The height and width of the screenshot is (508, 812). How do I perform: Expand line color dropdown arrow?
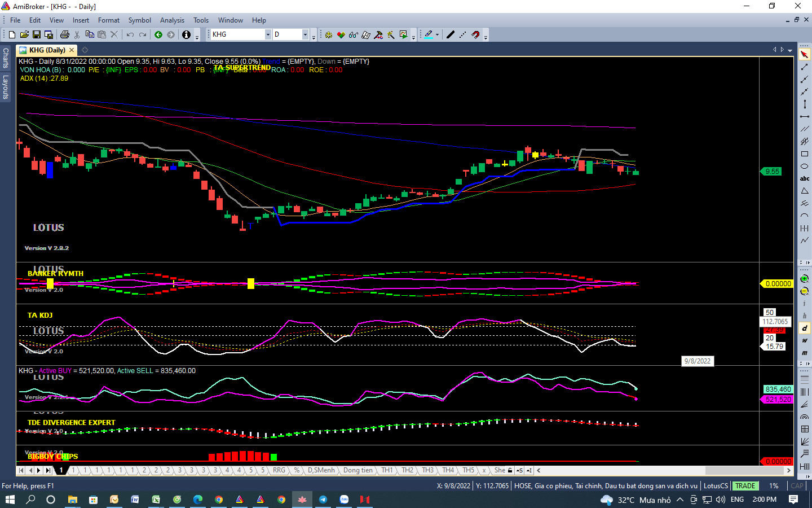coord(437,34)
